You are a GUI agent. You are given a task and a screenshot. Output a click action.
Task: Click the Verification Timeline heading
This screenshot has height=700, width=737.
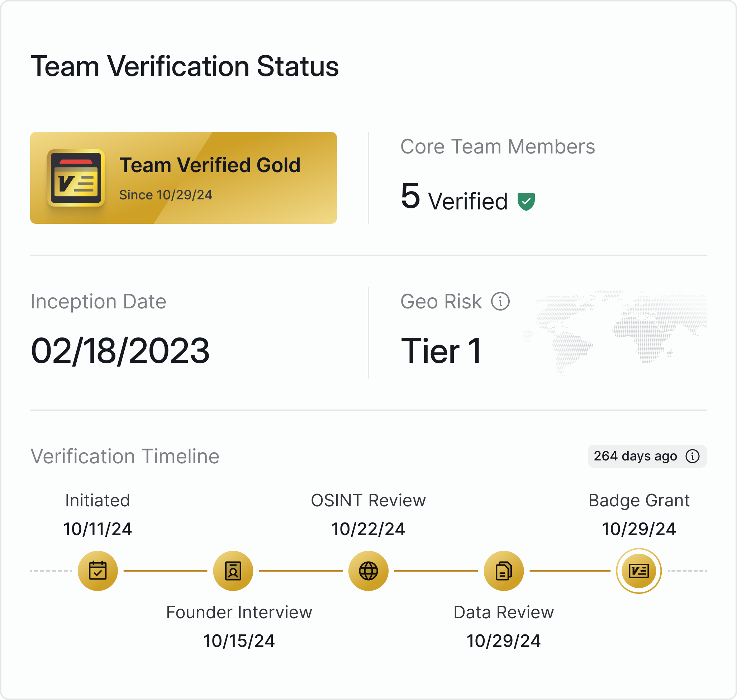point(125,456)
